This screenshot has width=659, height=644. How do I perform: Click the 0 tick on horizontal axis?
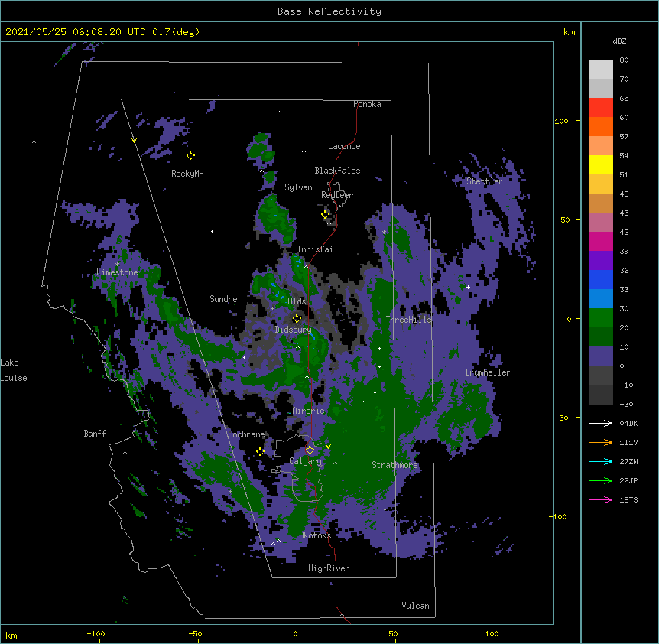point(295,633)
